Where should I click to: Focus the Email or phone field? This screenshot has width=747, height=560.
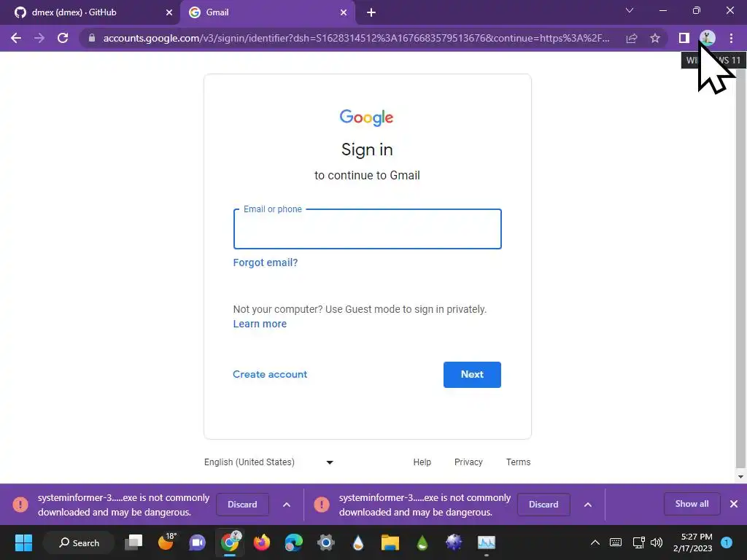tap(368, 229)
